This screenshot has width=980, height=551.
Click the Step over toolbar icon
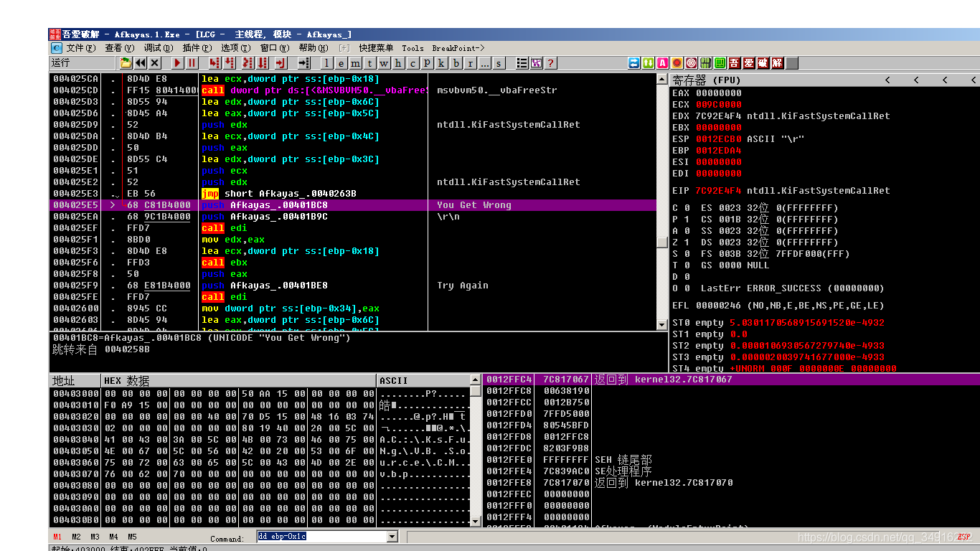(x=229, y=63)
